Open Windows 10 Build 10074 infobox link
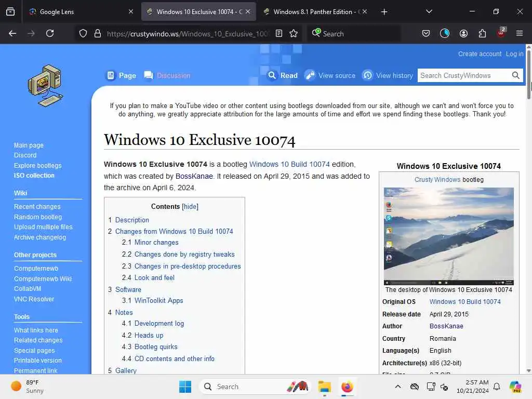 [x=465, y=302]
